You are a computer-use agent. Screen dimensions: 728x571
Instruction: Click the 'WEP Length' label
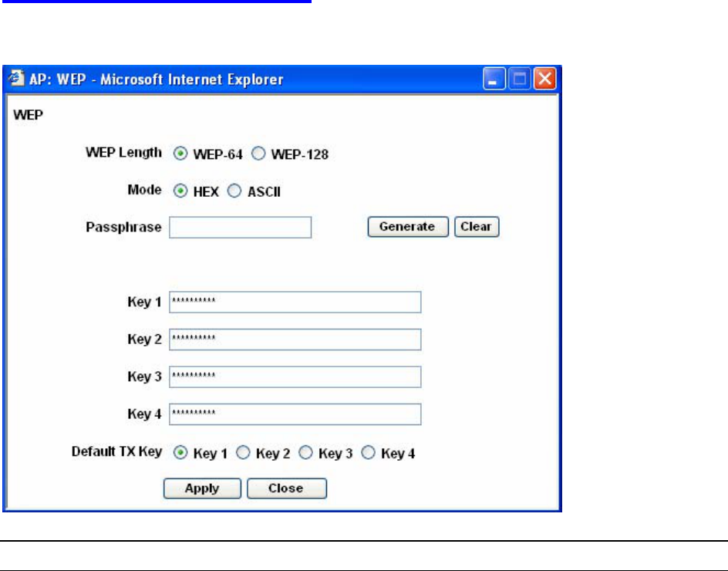point(123,153)
